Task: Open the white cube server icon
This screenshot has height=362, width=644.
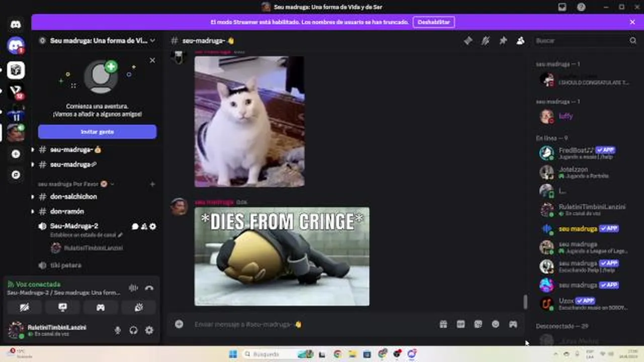Action: 16,70
